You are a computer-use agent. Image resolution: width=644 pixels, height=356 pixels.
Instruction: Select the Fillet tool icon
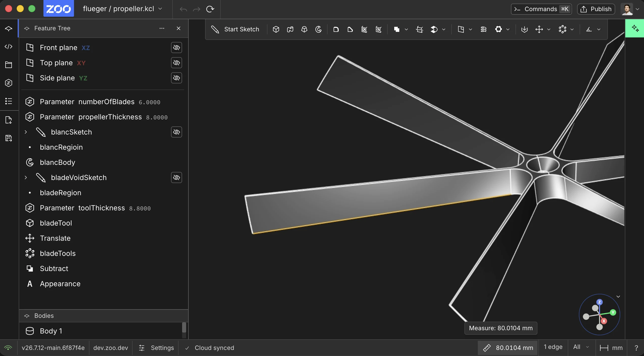[x=336, y=29]
